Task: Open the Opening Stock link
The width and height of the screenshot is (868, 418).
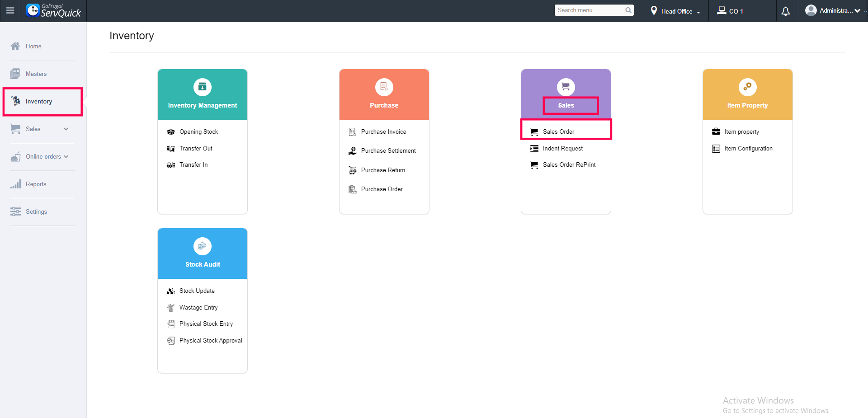Action: [x=199, y=132]
